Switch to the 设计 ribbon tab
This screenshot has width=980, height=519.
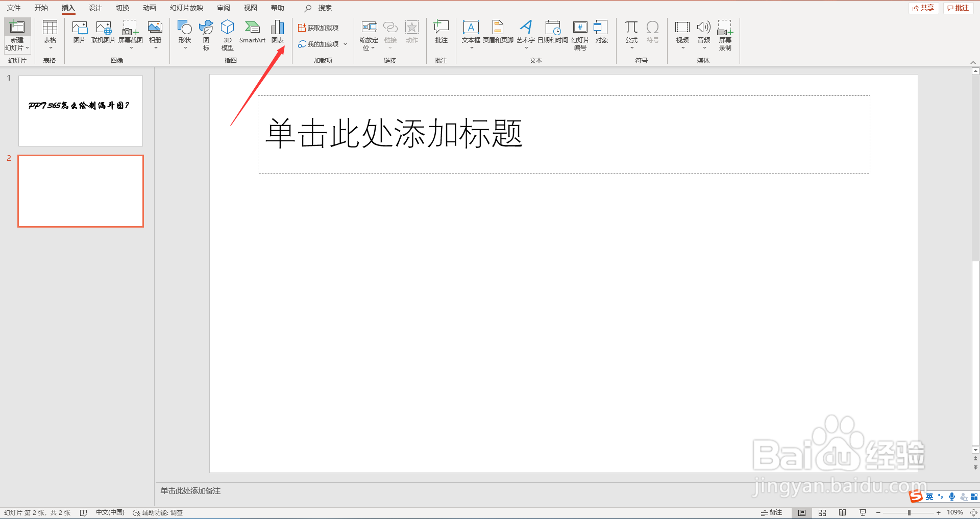[95, 8]
